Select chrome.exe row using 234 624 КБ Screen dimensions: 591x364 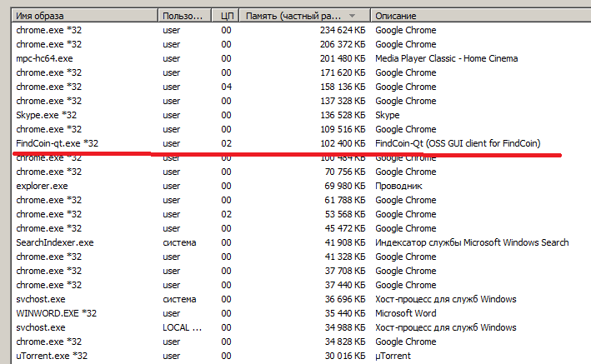click(x=301, y=30)
